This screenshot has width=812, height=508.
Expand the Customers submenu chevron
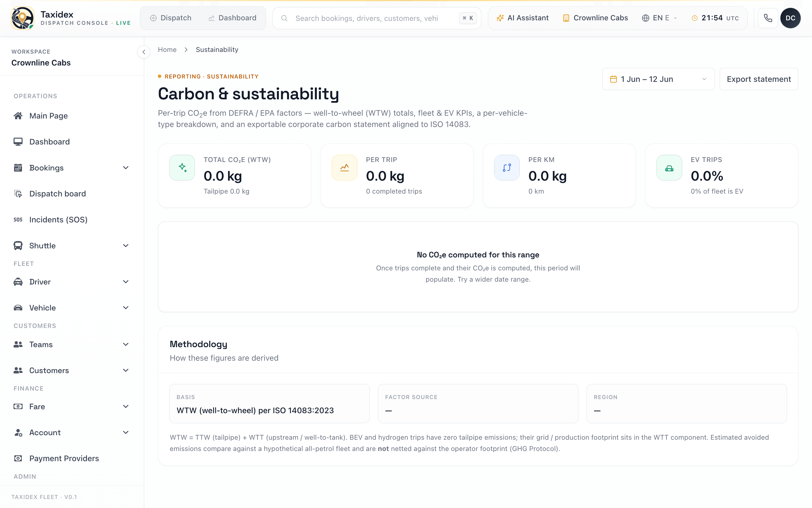tap(126, 370)
